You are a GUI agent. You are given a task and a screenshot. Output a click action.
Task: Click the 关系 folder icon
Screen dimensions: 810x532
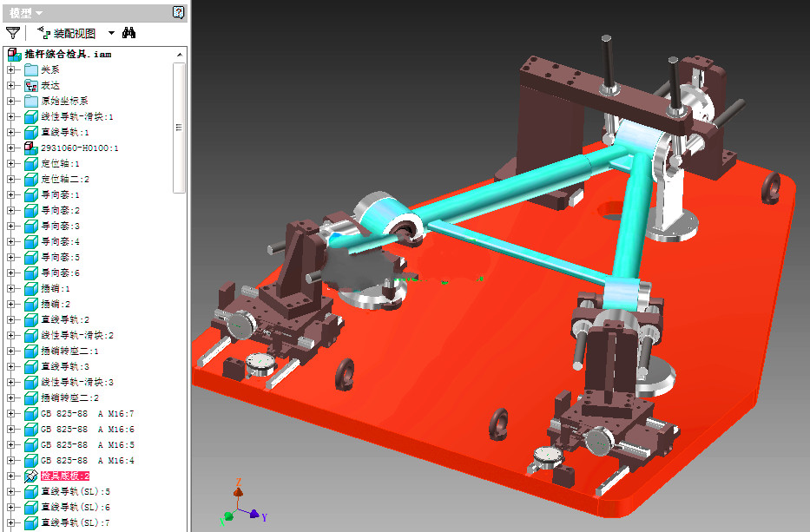pyautogui.click(x=31, y=69)
